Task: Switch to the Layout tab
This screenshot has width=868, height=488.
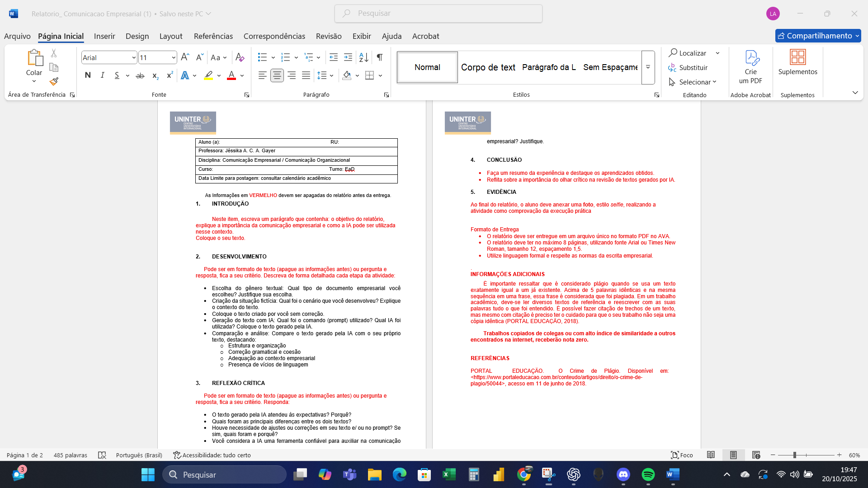Action: pyautogui.click(x=170, y=36)
